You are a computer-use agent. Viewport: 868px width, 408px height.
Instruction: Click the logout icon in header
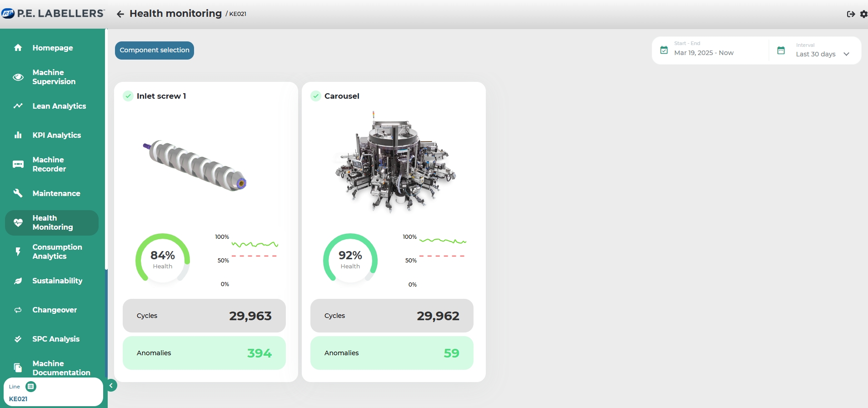[851, 14]
